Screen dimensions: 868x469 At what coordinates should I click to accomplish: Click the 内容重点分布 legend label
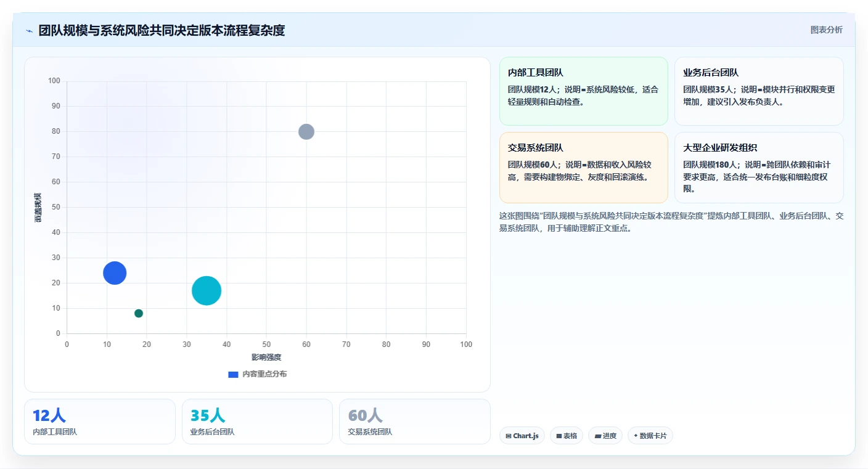(x=264, y=374)
